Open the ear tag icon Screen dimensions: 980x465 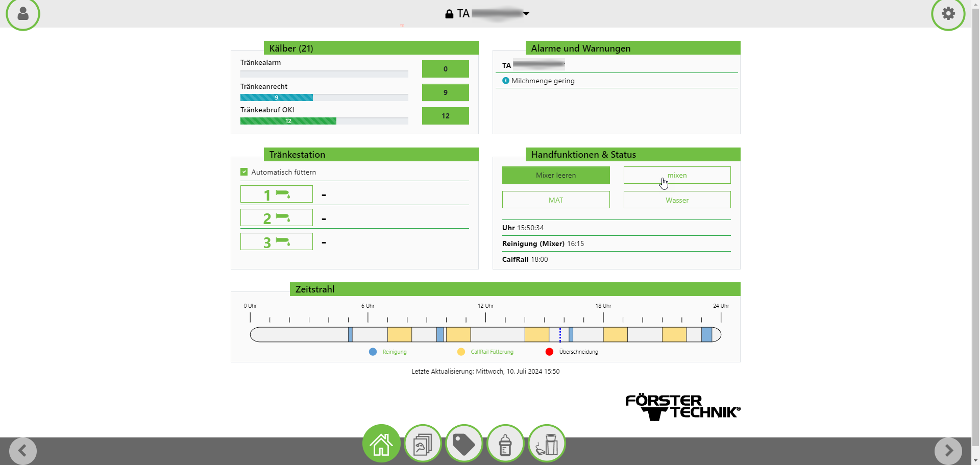pos(464,444)
